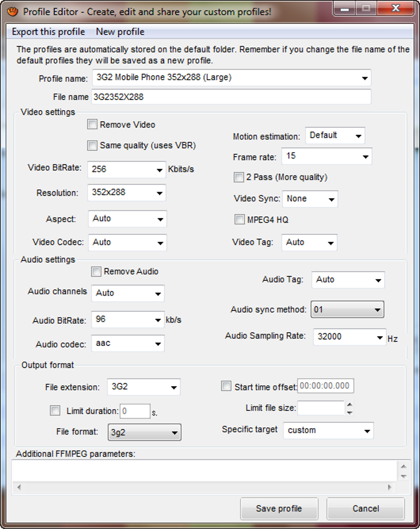Click the New profile menu
This screenshot has width=420, height=529.
pos(120,32)
